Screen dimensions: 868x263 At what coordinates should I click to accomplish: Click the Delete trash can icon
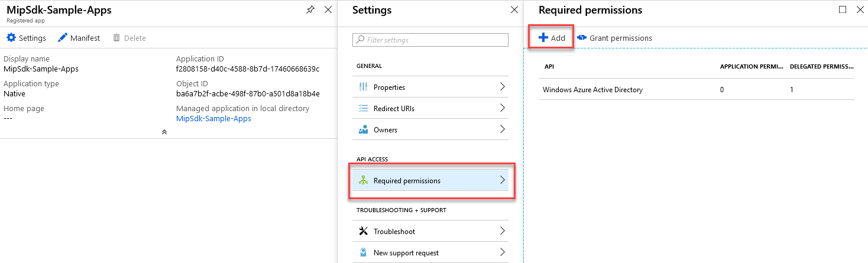116,38
